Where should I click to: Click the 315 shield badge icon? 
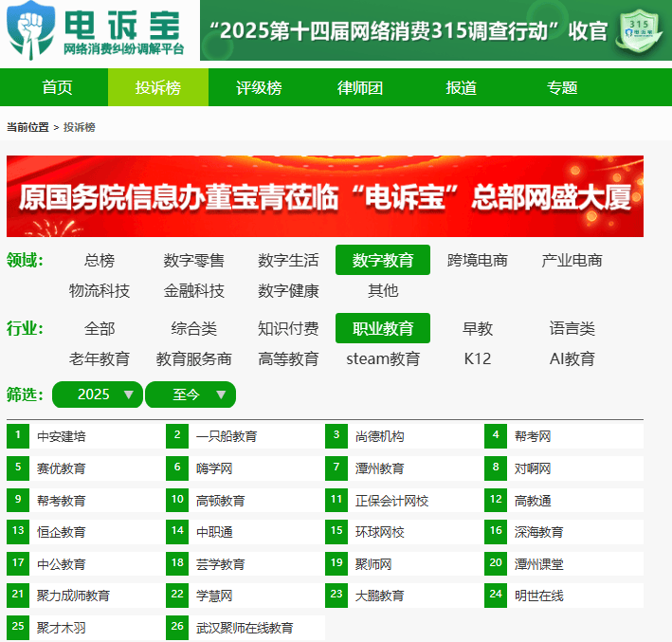coord(640,33)
